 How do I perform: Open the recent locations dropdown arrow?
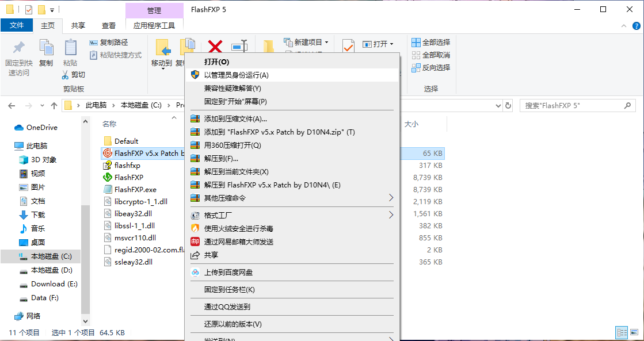43,106
